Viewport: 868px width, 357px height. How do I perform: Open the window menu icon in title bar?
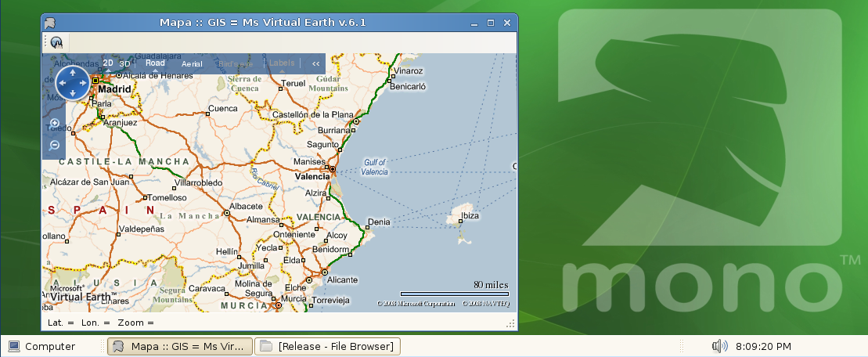point(51,23)
